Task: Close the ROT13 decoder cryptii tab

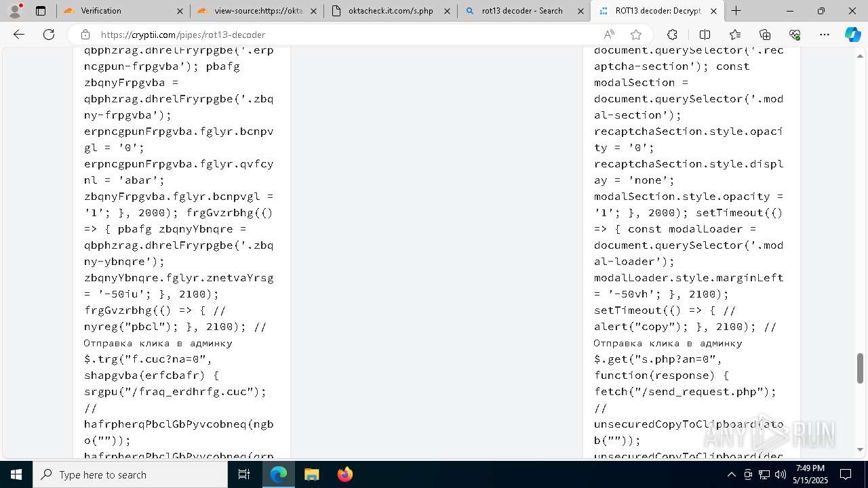Action: coord(714,11)
